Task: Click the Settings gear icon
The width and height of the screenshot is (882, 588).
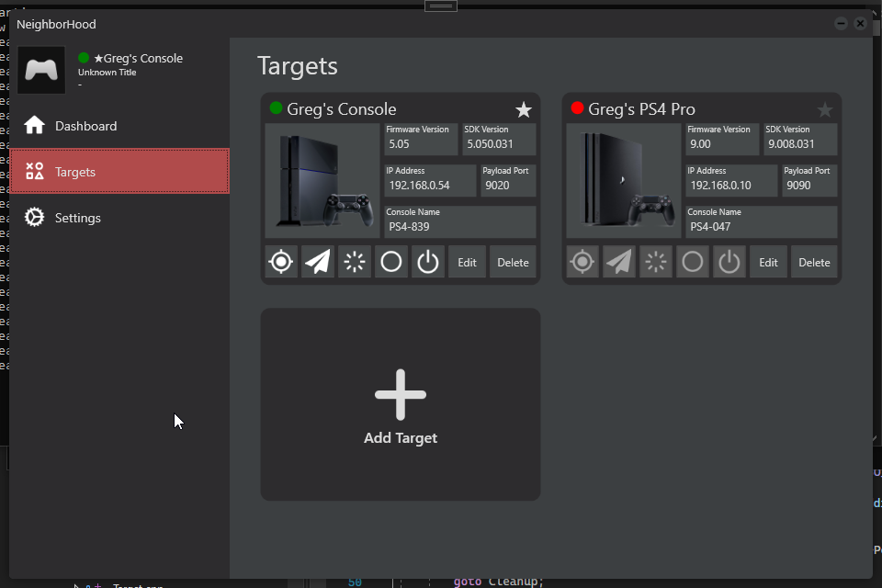Action: [34, 217]
